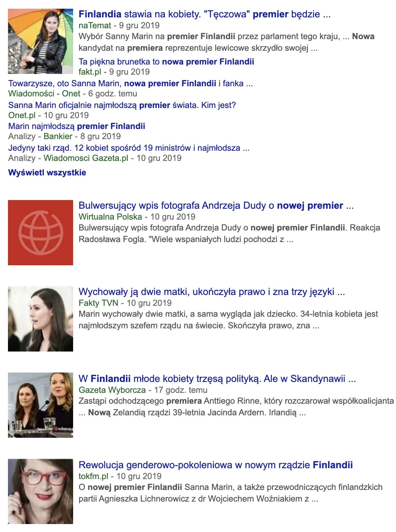Click 'Wychowały ją dwie matki' headline
396x532 pixels.
(x=212, y=292)
